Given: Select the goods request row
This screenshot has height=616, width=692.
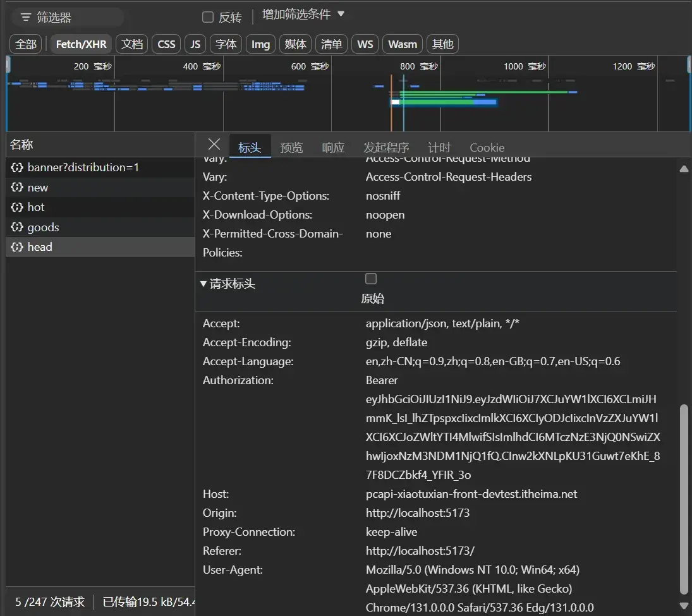Looking at the screenshot, I should pos(100,227).
